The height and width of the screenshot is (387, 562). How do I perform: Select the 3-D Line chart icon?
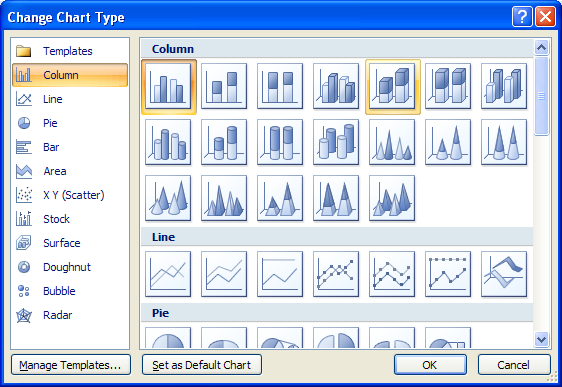[x=504, y=274]
